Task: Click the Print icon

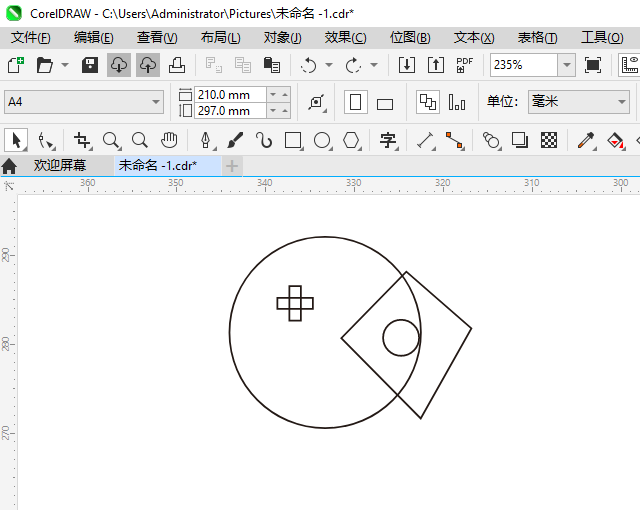Action: tap(177, 65)
